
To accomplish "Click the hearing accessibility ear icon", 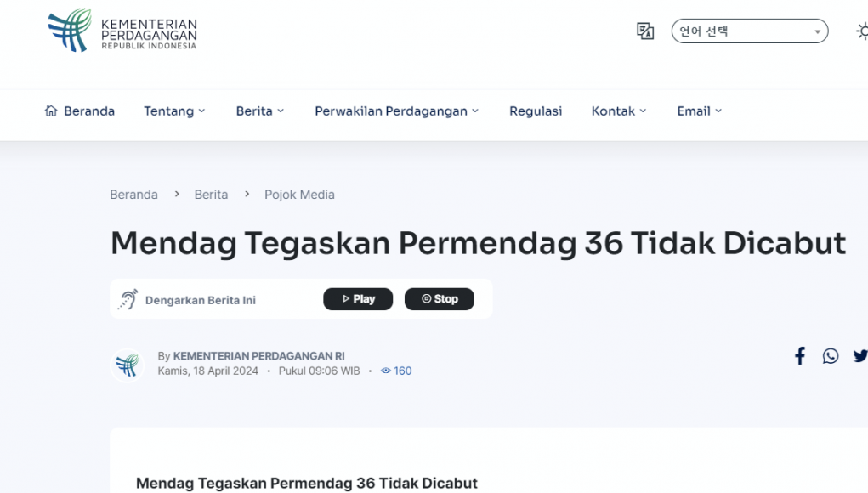I will tap(128, 299).
